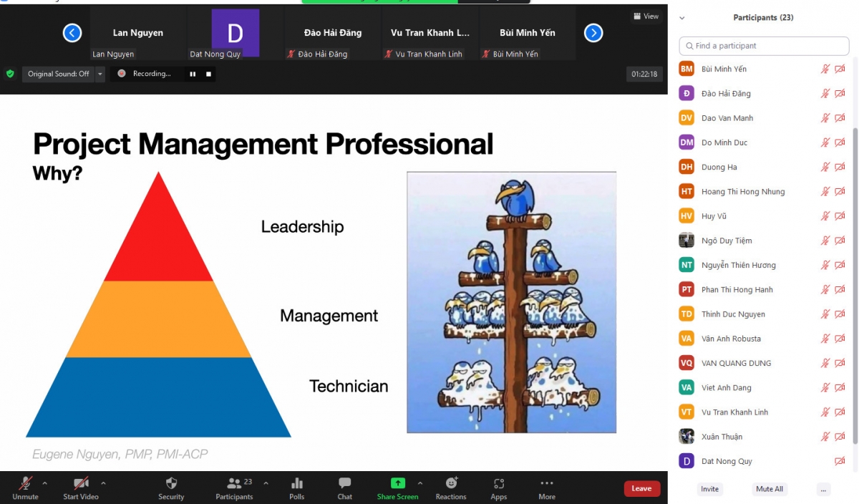This screenshot has height=504, width=859.
Task: Click Ngô Duy Tiệm's profile photo
Action: [686, 241]
